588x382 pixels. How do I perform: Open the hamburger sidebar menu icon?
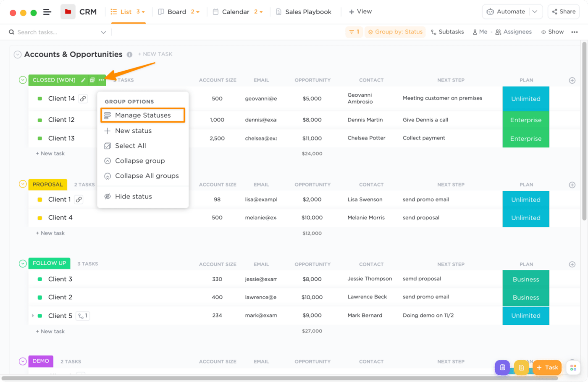tap(47, 12)
